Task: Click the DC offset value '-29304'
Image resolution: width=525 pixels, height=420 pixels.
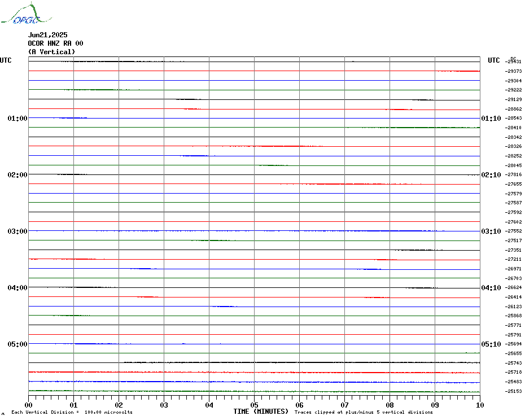Action: click(513, 81)
